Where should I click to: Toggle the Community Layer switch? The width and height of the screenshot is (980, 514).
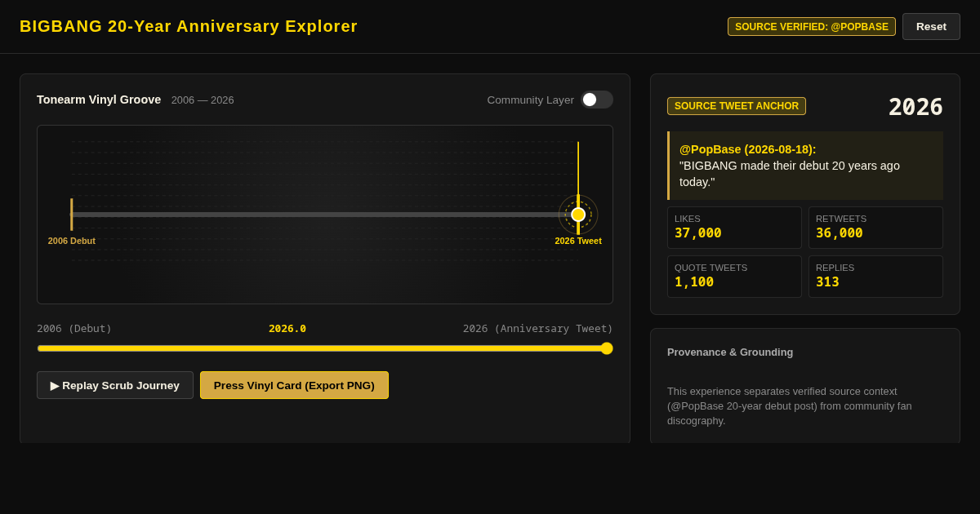point(597,100)
